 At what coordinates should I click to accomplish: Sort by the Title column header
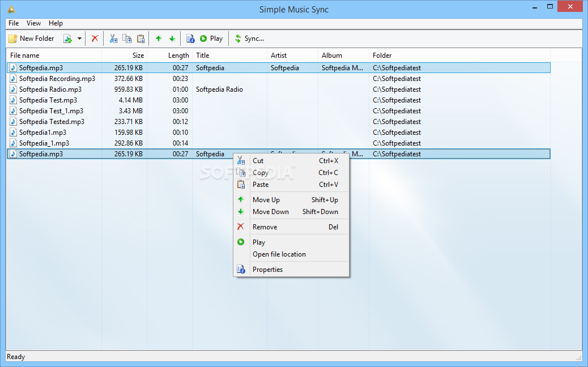tap(229, 56)
